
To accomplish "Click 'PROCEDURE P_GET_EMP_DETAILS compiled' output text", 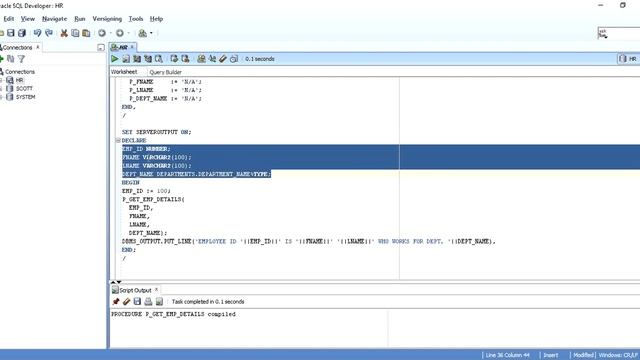I will (x=173, y=314).
